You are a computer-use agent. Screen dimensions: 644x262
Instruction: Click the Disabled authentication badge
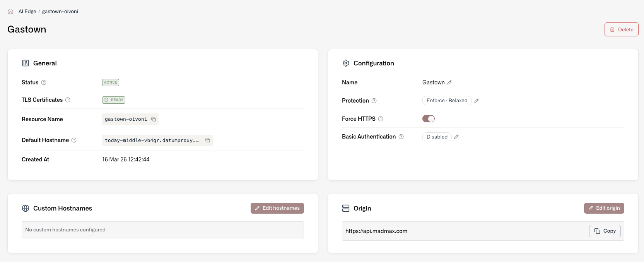point(437,137)
